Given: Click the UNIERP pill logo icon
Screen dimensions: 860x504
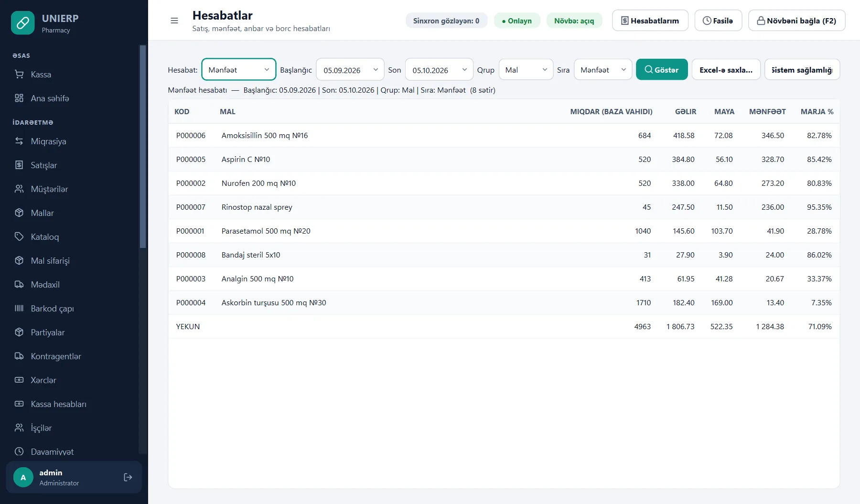Looking at the screenshot, I should pyautogui.click(x=23, y=23).
